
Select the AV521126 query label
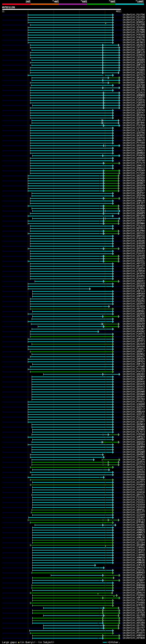[8, 8]
